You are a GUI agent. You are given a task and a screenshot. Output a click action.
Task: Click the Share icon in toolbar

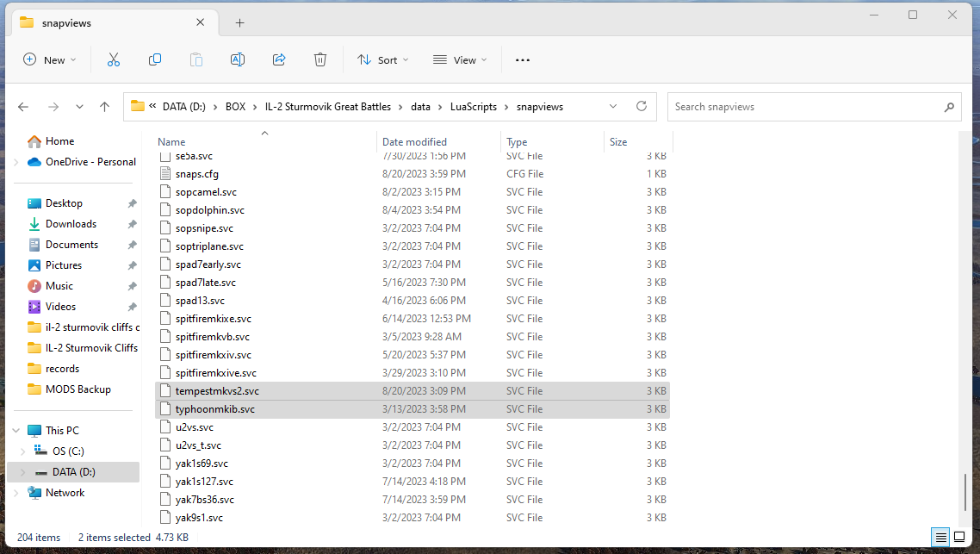[279, 60]
